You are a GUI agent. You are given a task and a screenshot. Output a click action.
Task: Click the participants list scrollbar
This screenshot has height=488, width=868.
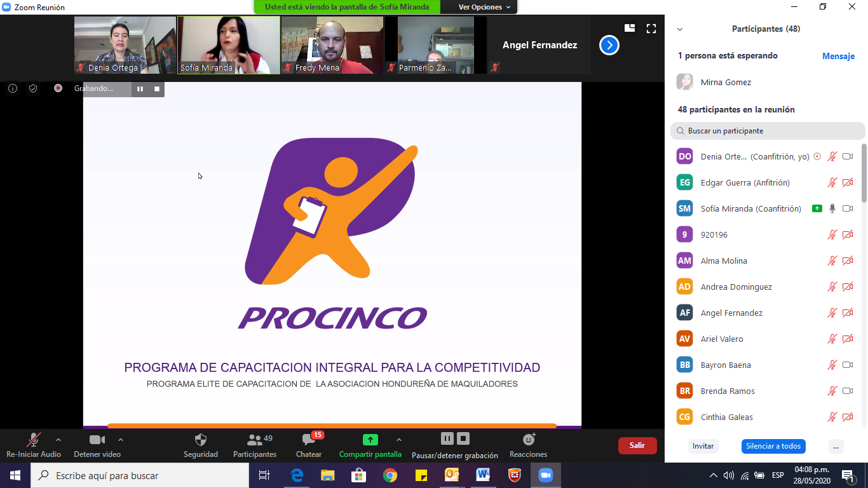[864, 173]
